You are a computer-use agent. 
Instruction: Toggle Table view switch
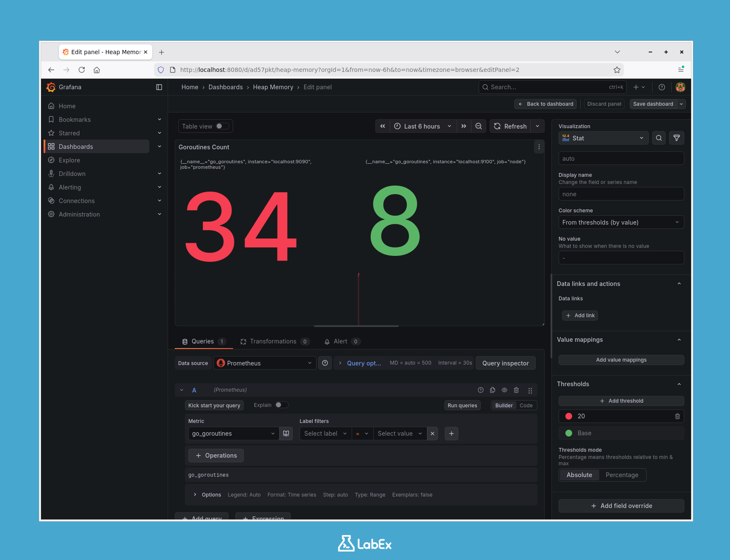click(223, 126)
